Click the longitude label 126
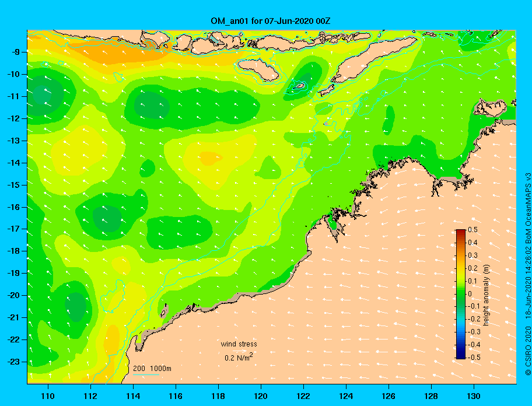532x406 pixels. point(388,396)
